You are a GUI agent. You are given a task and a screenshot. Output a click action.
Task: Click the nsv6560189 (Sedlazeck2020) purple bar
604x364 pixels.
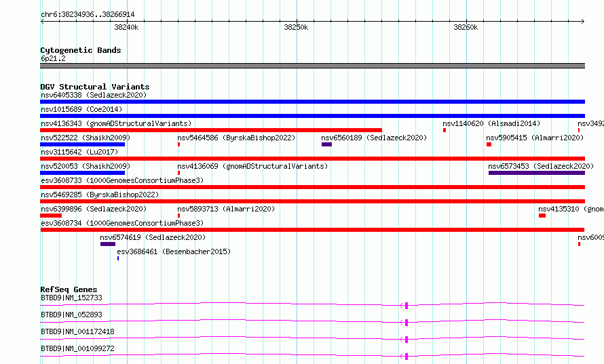click(x=326, y=144)
